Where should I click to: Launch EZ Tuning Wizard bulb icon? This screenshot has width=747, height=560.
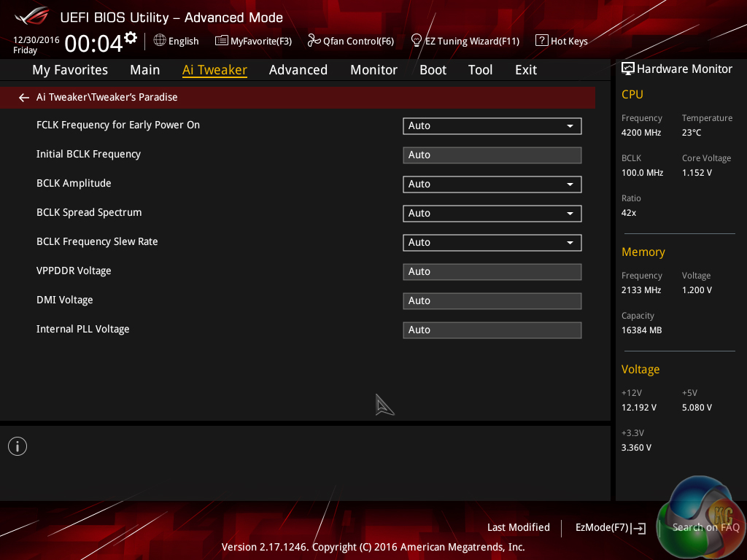coord(417,41)
